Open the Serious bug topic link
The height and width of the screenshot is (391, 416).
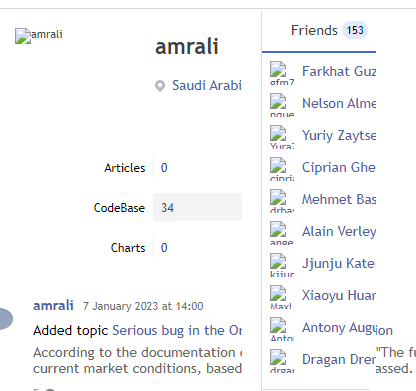tap(177, 331)
